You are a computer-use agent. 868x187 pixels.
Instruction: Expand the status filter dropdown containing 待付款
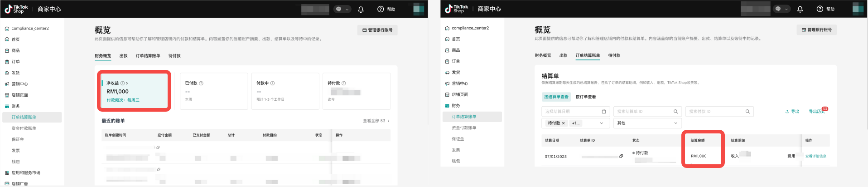[601, 123]
